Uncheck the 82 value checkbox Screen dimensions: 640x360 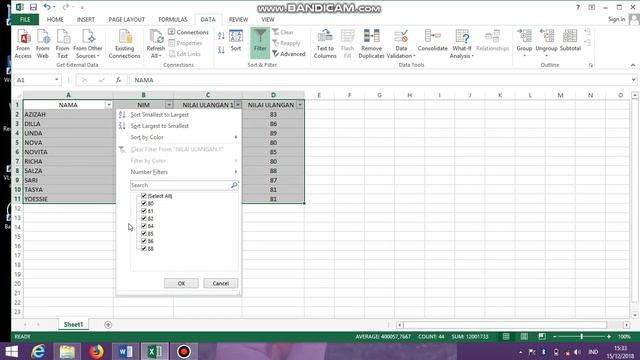tap(144, 218)
